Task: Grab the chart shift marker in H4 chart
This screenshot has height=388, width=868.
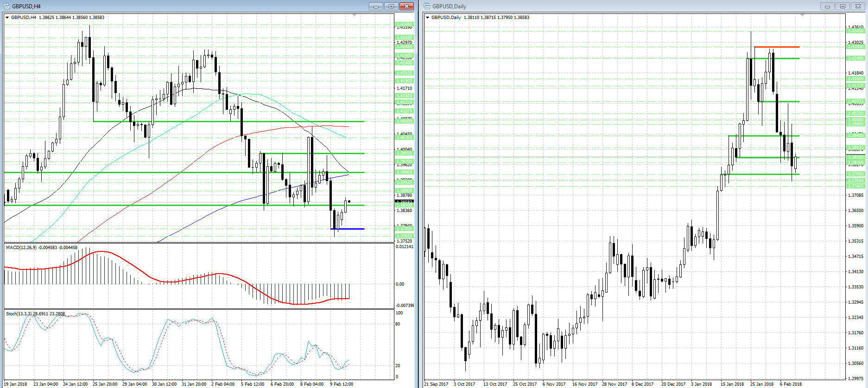Action: coord(354,15)
